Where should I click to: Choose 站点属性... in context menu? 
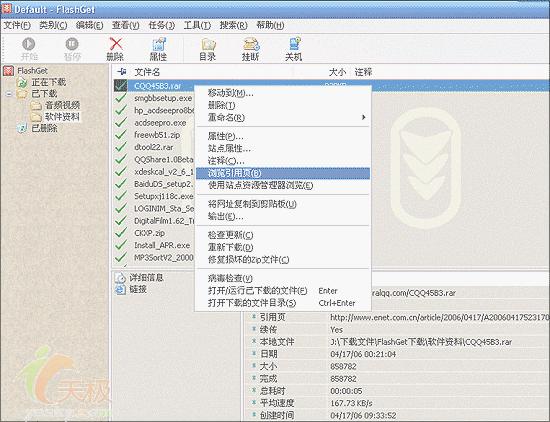pyautogui.click(x=283, y=148)
